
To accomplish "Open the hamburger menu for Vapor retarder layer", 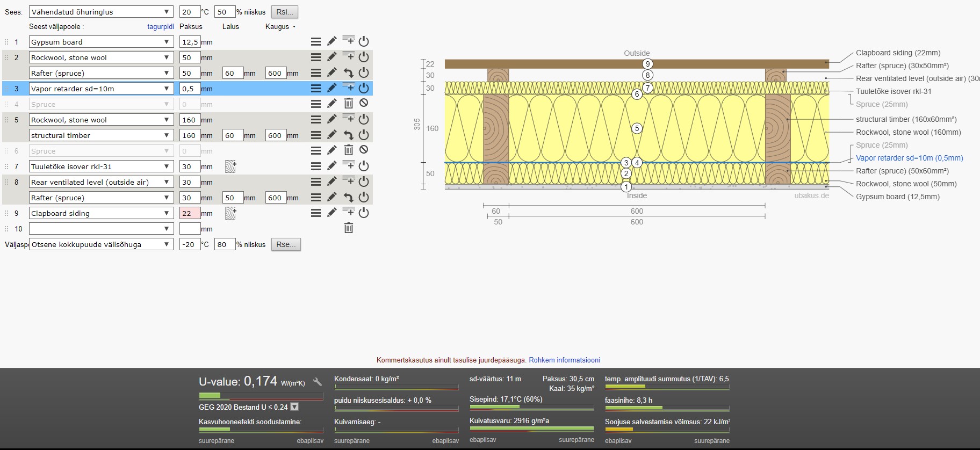I will pyautogui.click(x=316, y=88).
